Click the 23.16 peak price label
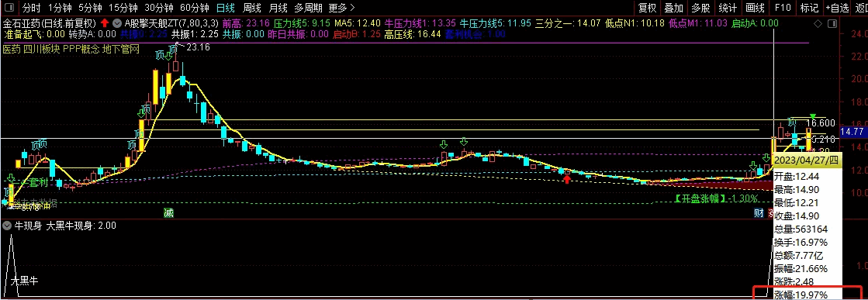Screen dimensions: 868x300 click(x=199, y=47)
